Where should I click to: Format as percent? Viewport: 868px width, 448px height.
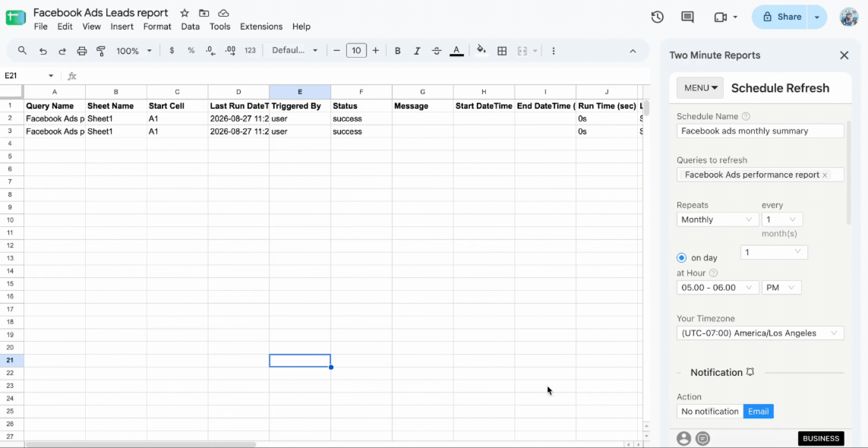click(x=191, y=50)
